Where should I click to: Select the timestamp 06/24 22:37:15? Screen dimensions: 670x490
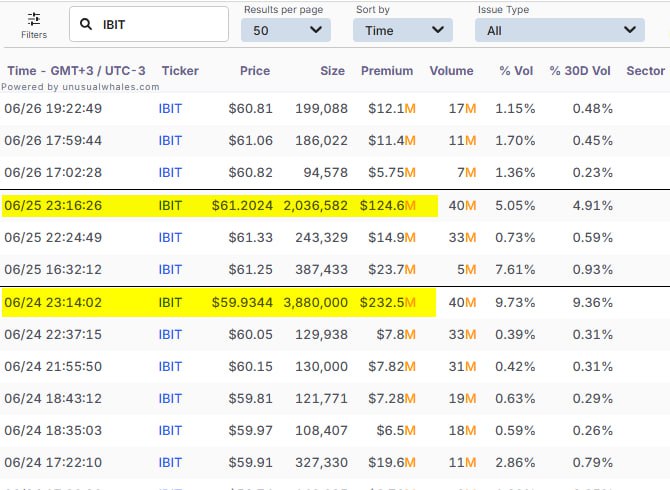[53, 334]
